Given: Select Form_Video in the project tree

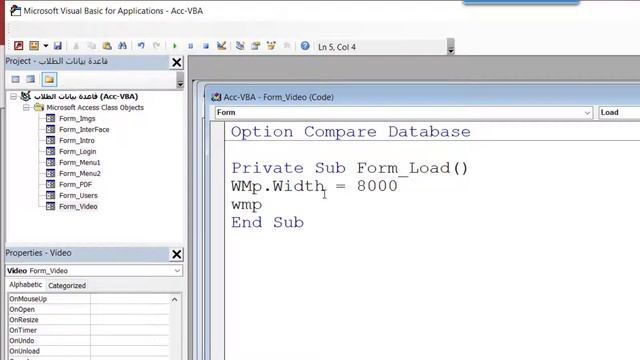Looking at the screenshot, I should tap(78, 207).
